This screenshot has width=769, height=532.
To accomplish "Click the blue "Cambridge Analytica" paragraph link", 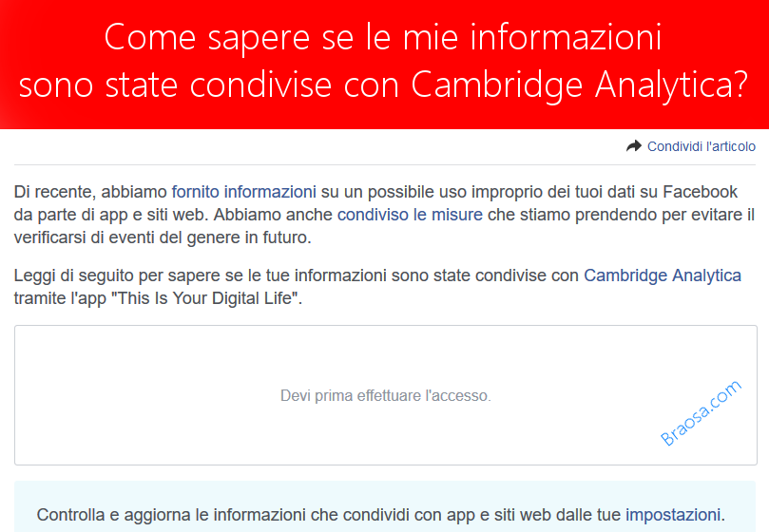I will 663,275.
